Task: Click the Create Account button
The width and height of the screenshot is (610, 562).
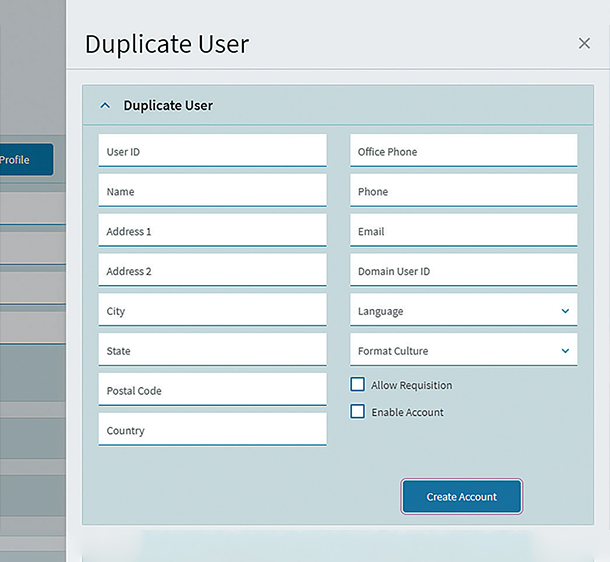Action: (x=462, y=497)
